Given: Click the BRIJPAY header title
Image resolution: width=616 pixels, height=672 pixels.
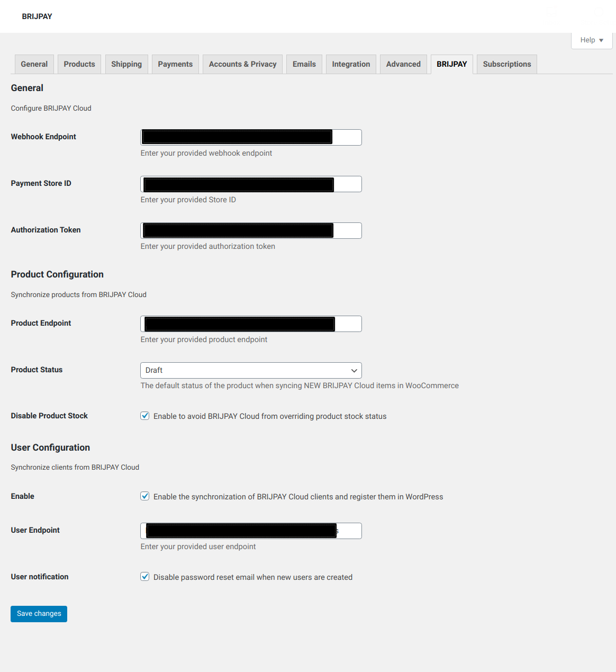Looking at the screenshot, I should pyautogui.click(x=37, y=16).
